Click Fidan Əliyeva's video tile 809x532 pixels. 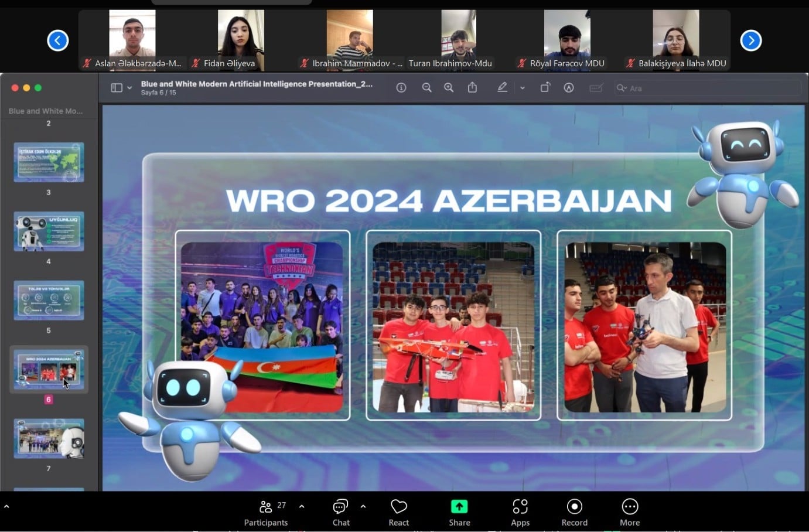pos(241,40)
